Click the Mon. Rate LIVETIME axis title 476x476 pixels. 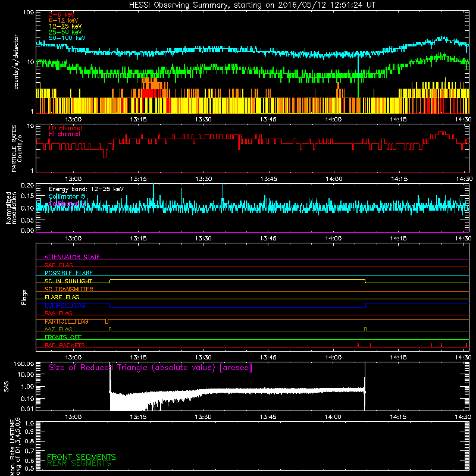point(15,447)
